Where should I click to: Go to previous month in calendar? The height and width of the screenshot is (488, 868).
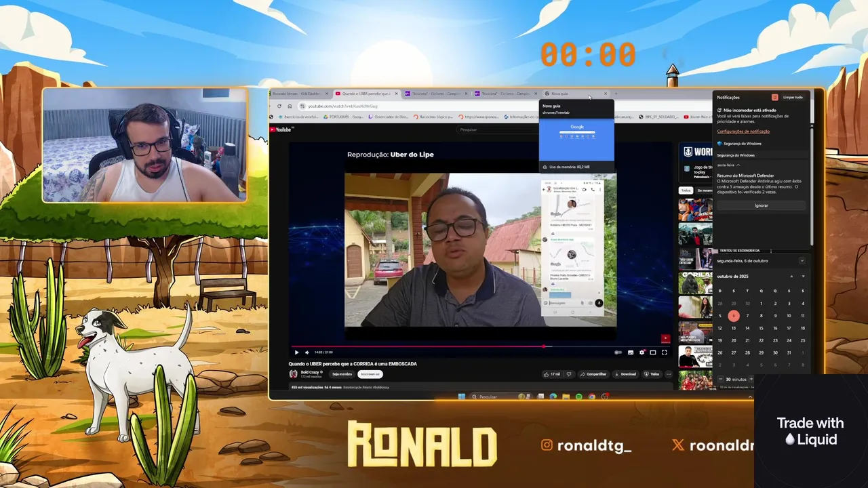791,277
